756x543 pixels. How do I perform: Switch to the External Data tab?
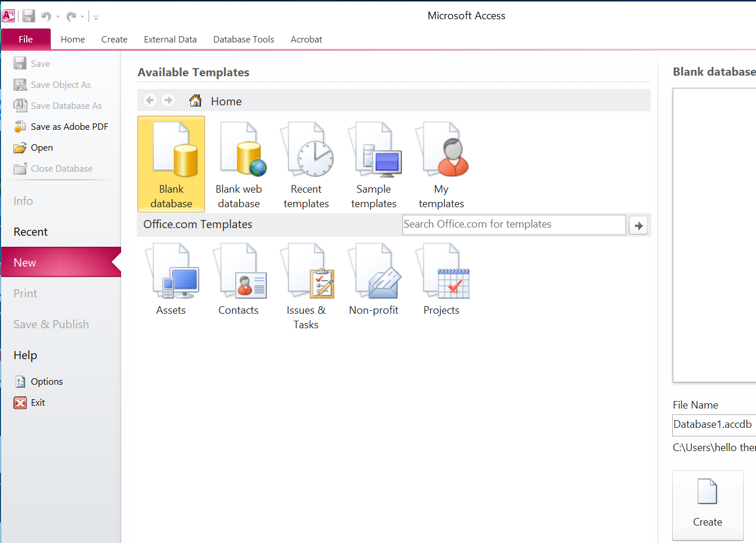(x=170, y=39)
